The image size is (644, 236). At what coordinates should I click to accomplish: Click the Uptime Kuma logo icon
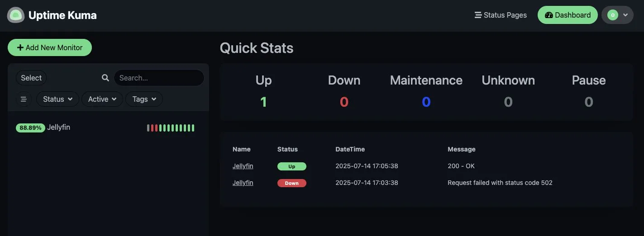(x=16, y=15)
